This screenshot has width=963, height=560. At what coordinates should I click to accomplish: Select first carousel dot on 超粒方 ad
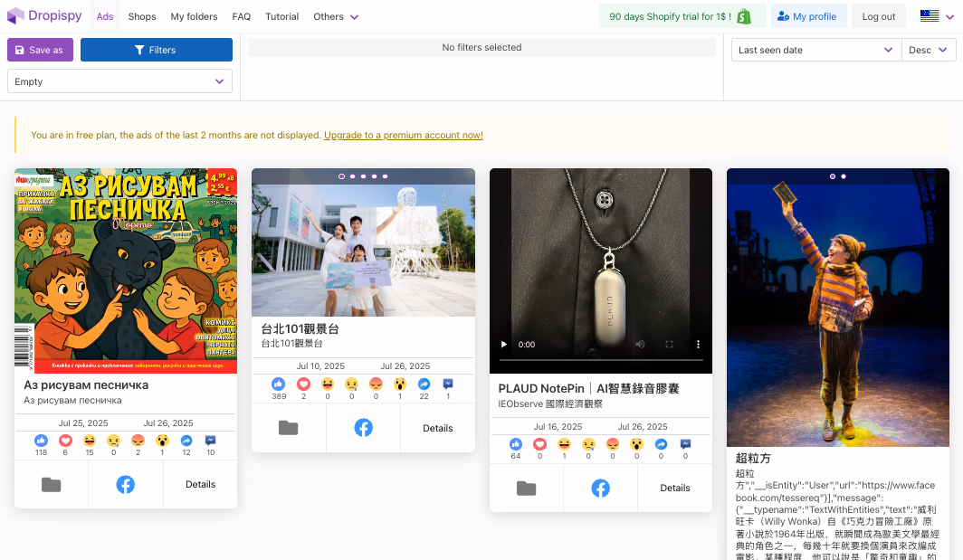click(x=833, y=176)
